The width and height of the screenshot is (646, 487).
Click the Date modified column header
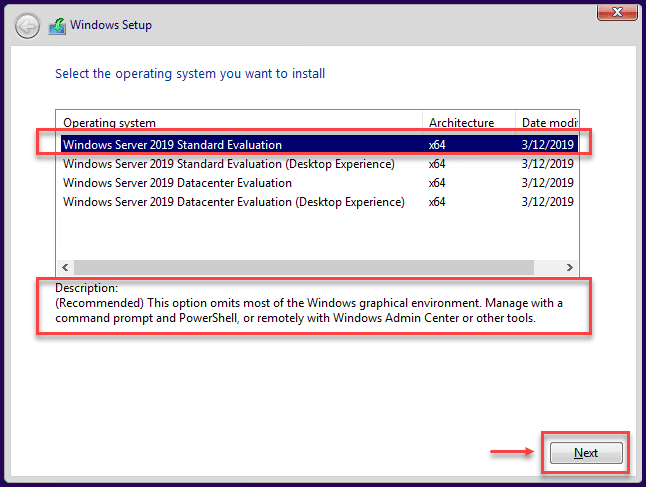[547, 123]
